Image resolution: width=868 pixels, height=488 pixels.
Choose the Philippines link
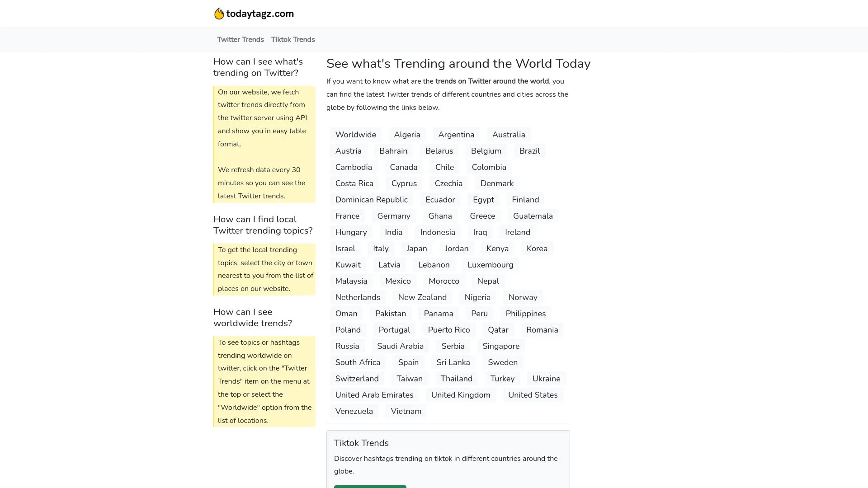pos(525,314)
